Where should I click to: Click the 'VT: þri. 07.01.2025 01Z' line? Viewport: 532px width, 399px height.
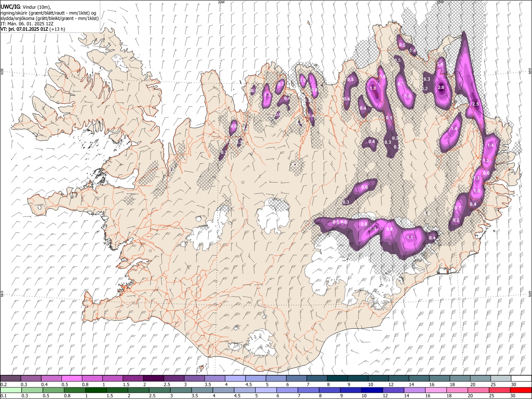[24, 29]
